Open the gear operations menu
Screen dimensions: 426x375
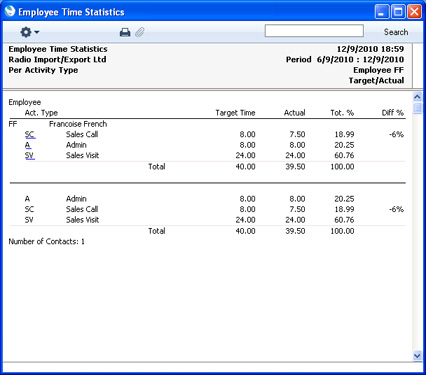click(x=29, y=32)
